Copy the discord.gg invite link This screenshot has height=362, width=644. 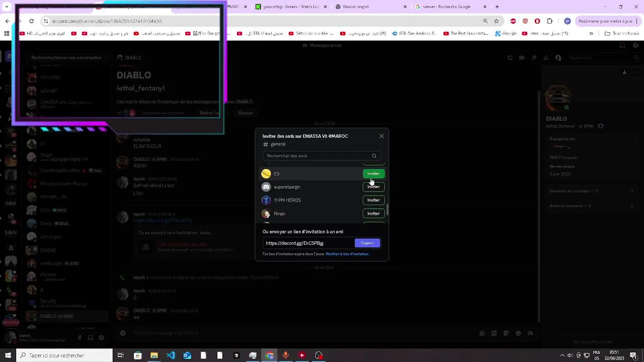(x=367, y=243)
